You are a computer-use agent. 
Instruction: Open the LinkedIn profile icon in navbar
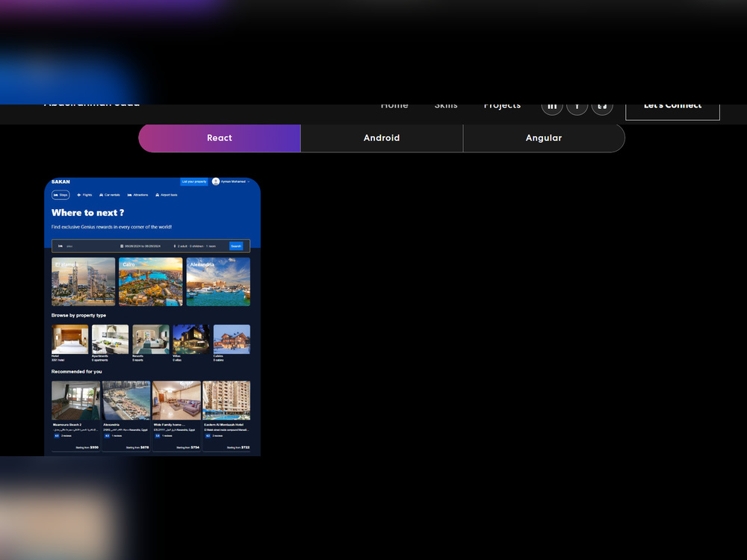(552, 109)
